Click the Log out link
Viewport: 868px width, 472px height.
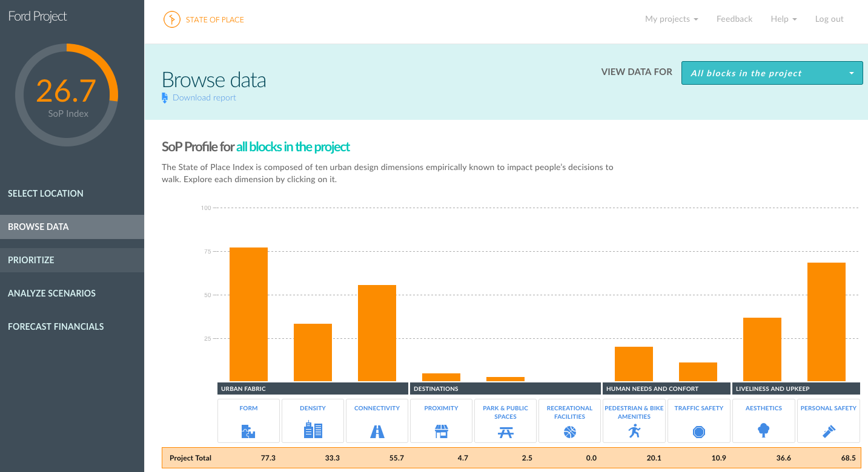tap(829, 19)
